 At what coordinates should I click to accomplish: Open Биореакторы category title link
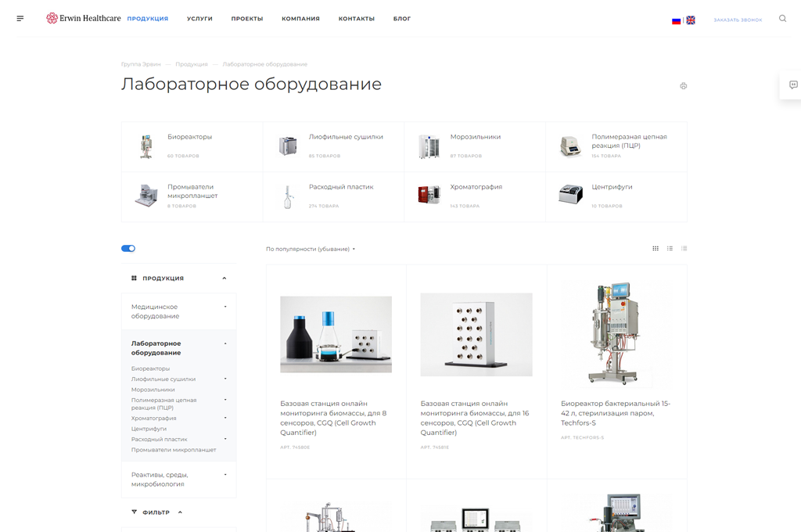[189, 137]
